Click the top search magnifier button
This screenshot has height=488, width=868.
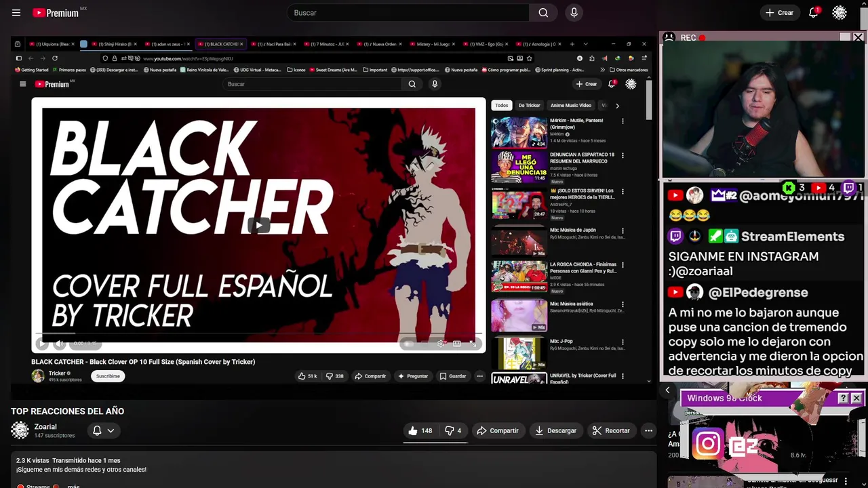(x=543, y=13)
